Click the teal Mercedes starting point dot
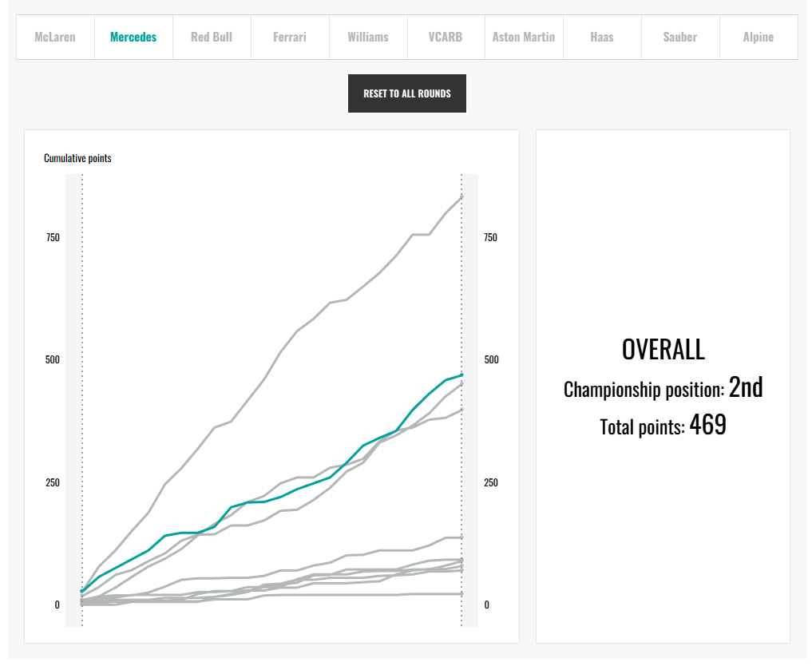 tap(81, 591)
